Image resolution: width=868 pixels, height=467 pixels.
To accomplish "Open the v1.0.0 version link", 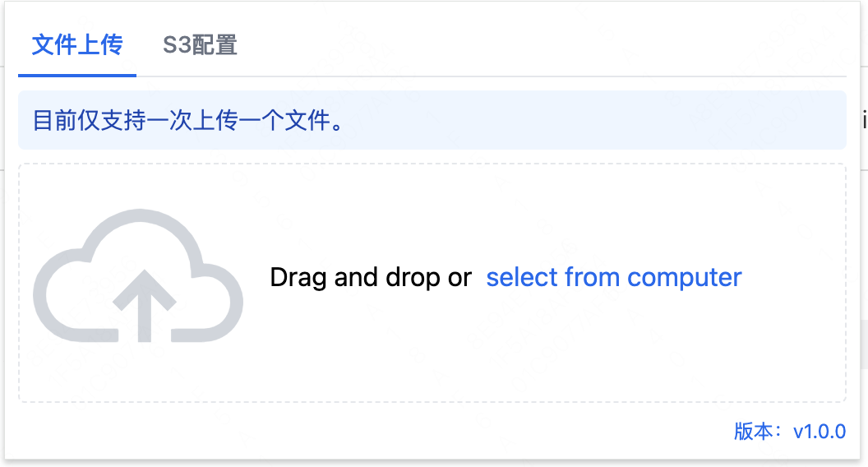I will click(x=819, y=432).
